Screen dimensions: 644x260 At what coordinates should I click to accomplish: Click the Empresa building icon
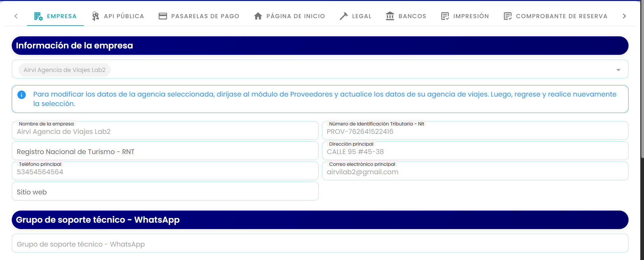click(38, 16)
